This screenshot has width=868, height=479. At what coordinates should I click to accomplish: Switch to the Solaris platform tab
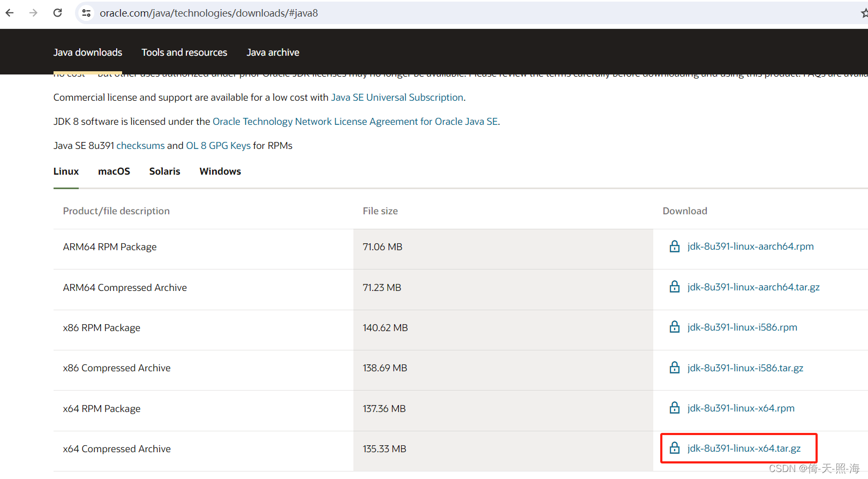coord(165,171)
